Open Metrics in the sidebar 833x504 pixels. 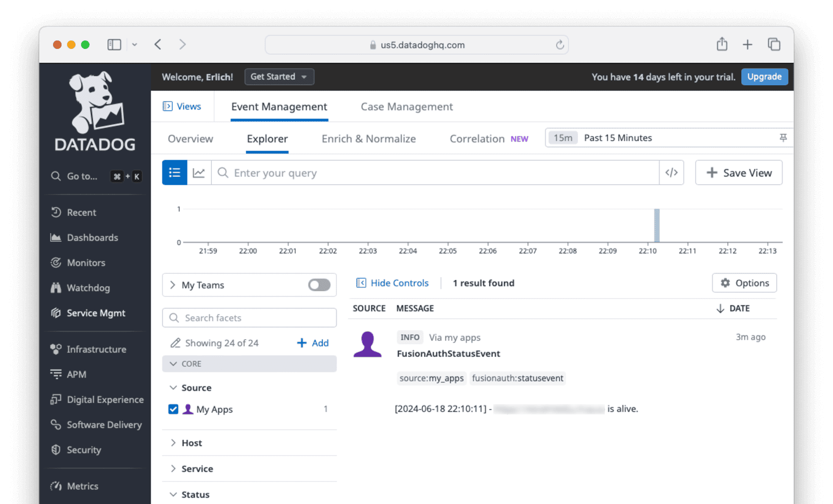point(74,486)
